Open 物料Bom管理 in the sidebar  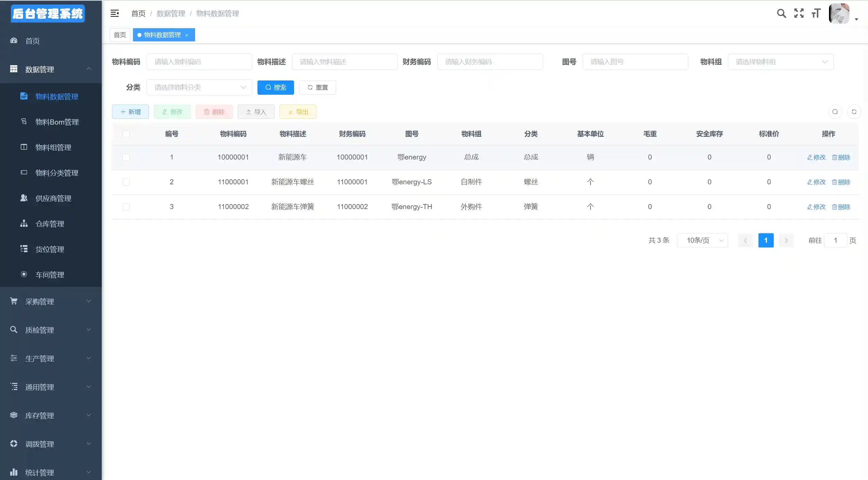57,122
